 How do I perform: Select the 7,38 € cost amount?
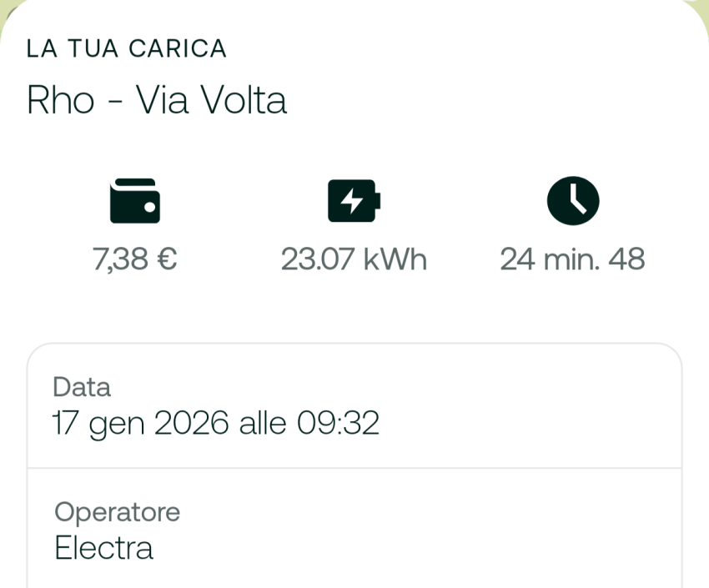(134, 260)
